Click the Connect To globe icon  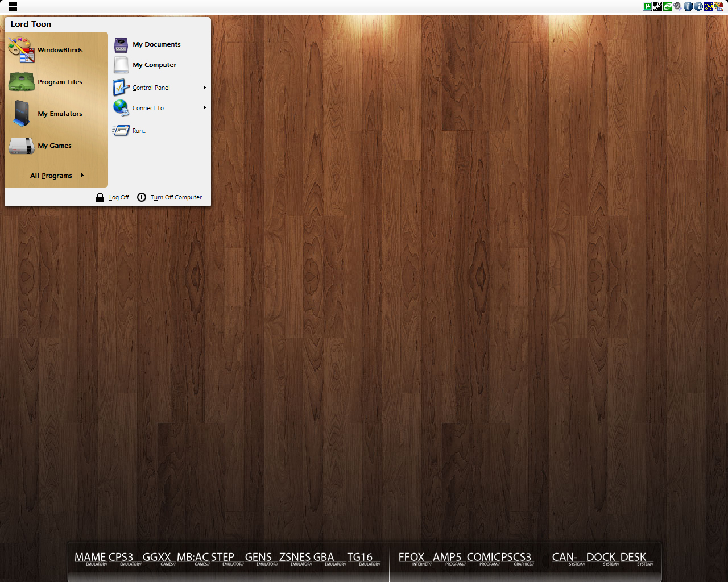click(121, 107)
